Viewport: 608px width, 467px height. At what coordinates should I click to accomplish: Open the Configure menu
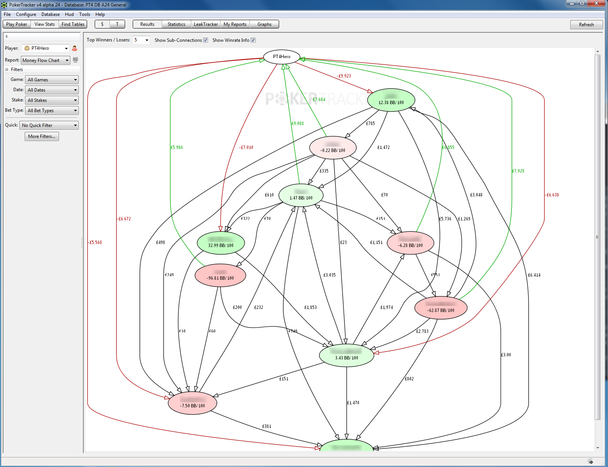coord(26,14)
